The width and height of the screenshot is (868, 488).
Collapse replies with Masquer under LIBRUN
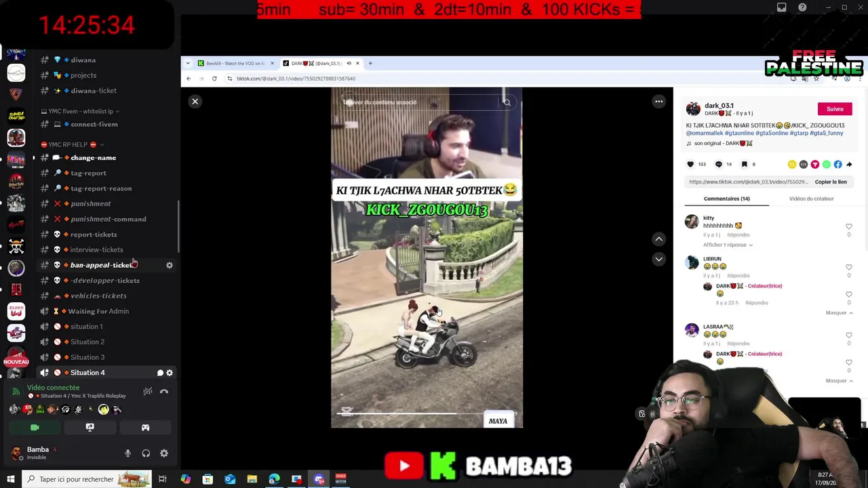pyautogui.click(x=839, y=312)
